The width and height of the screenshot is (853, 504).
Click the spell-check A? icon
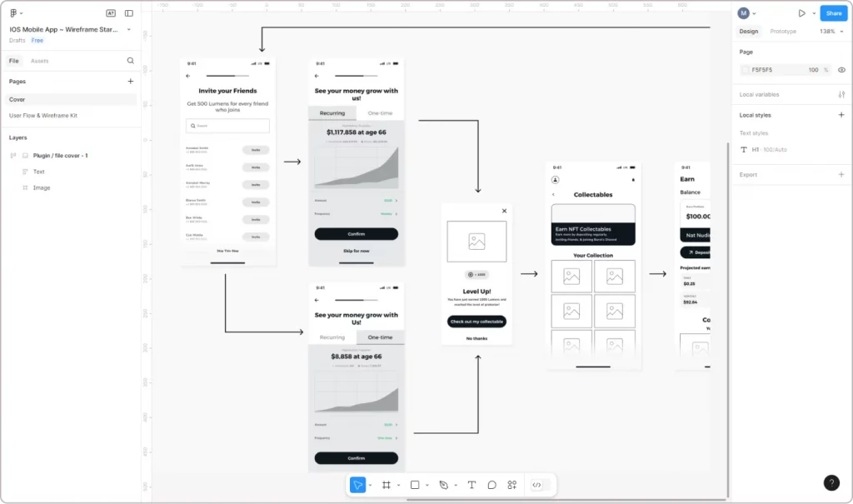pyautogui.click(x=111, y=13)
